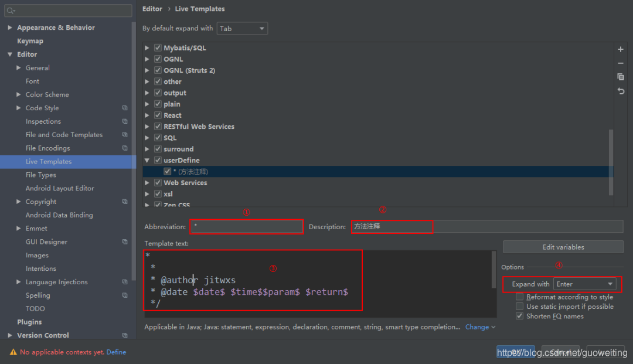Viewport: 633px width, 364px height.
Task: Click the add template plus icon
Action: point(621,49)
